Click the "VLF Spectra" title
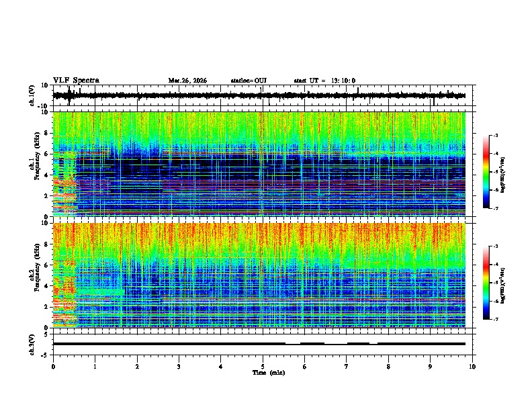The image size is (532, 411). click(x=76, y=81)
